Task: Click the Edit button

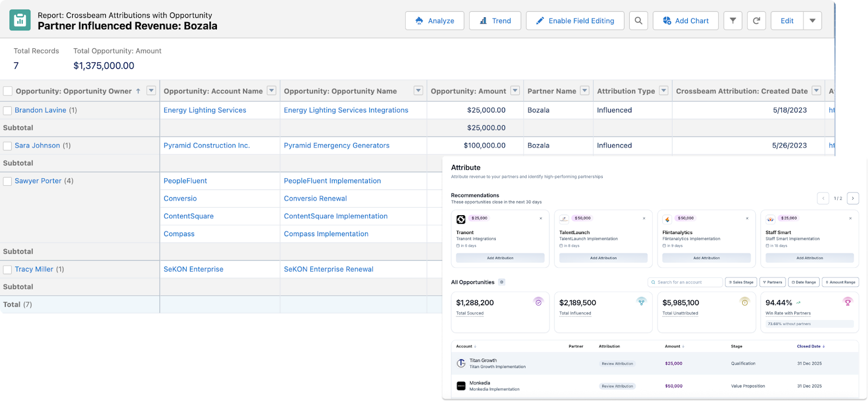Action: tap(787, 21)
